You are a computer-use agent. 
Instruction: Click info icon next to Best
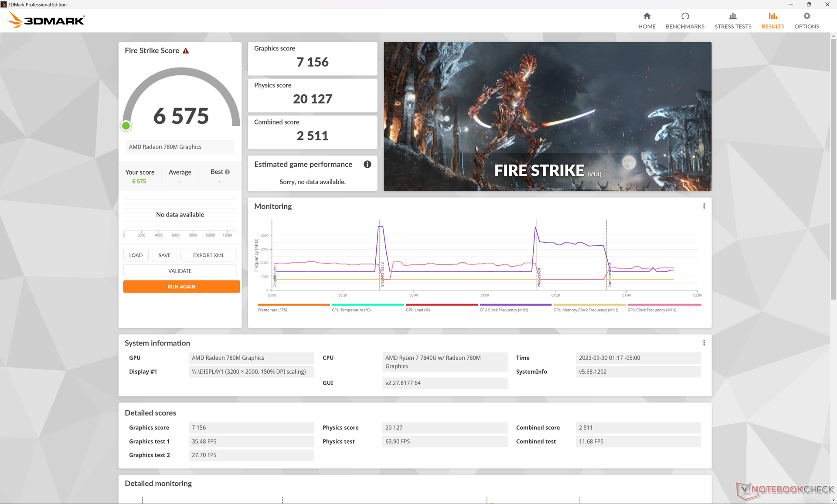[x=227, y=172]
